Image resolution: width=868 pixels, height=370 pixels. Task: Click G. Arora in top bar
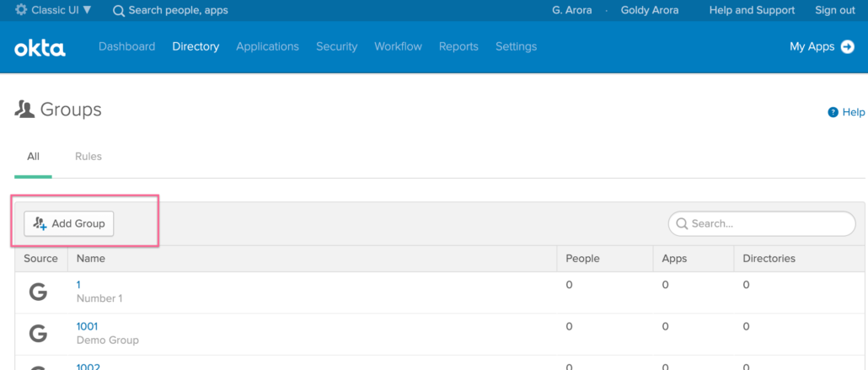[x=572, y=10]
